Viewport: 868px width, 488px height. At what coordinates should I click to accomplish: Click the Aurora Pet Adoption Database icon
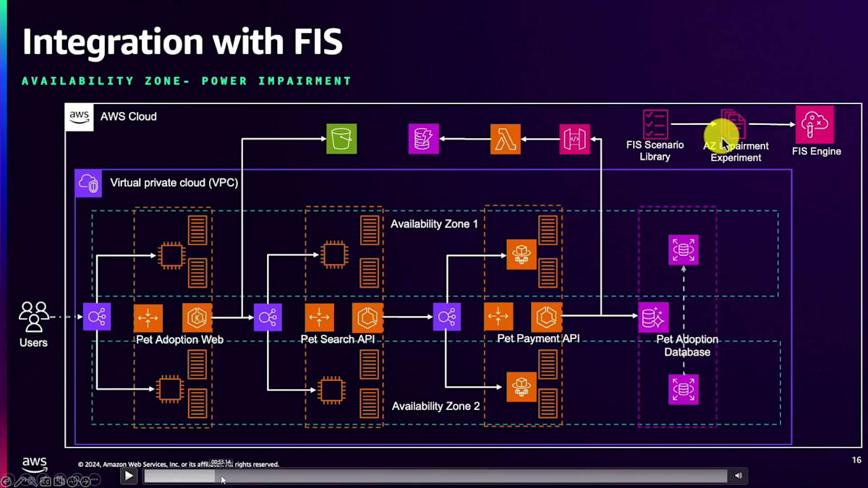coord(653,317)
